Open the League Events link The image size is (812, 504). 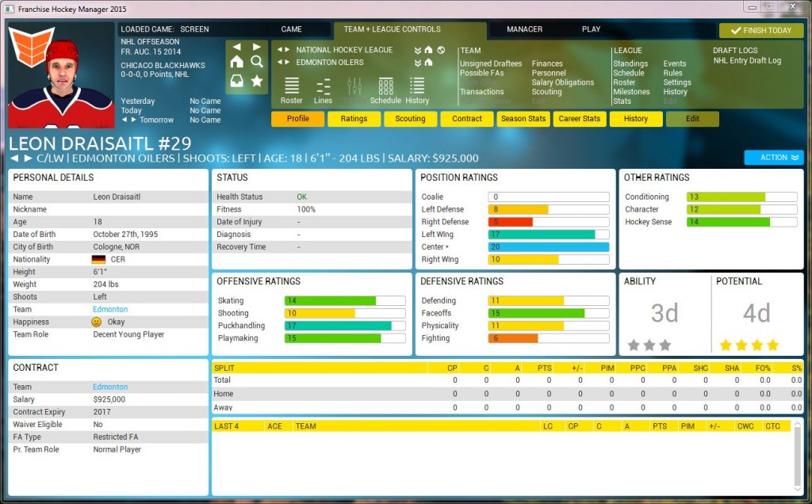[675, 63]
